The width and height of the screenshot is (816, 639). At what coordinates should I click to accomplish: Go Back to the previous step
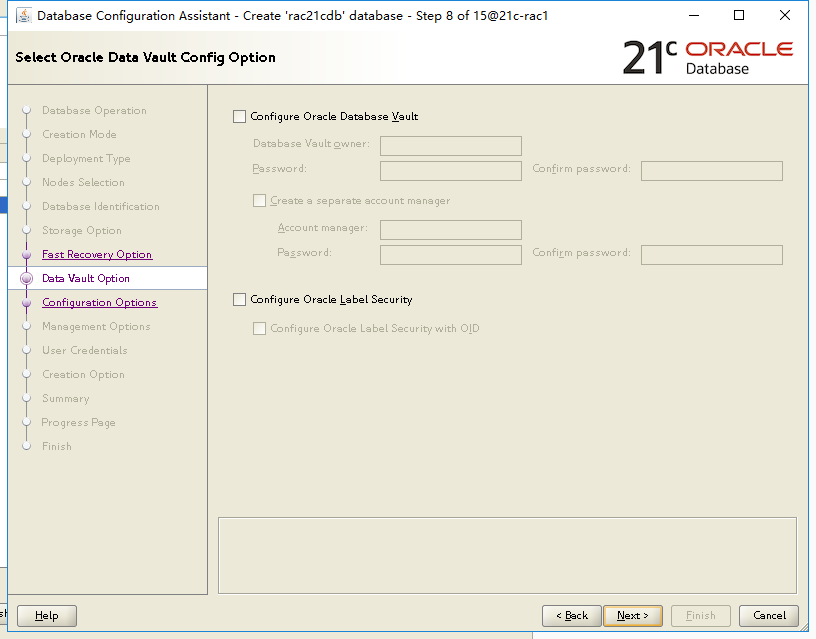[x=571, y=616]
